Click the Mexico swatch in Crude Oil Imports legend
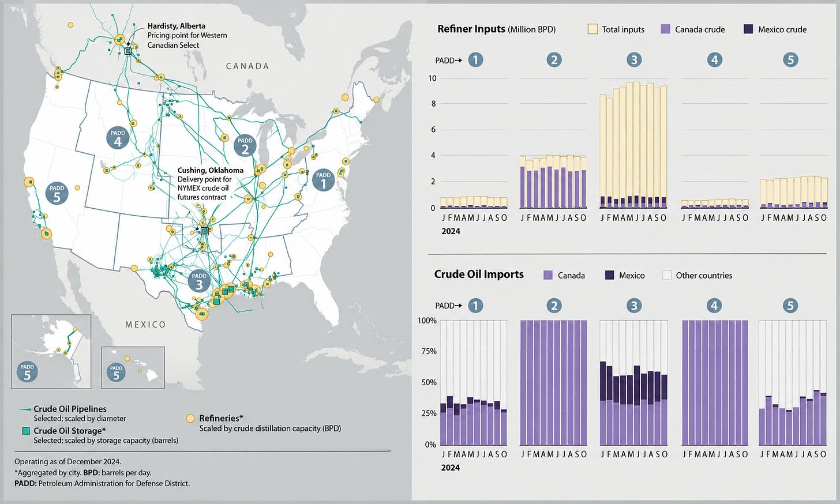 tap(609, 275)
